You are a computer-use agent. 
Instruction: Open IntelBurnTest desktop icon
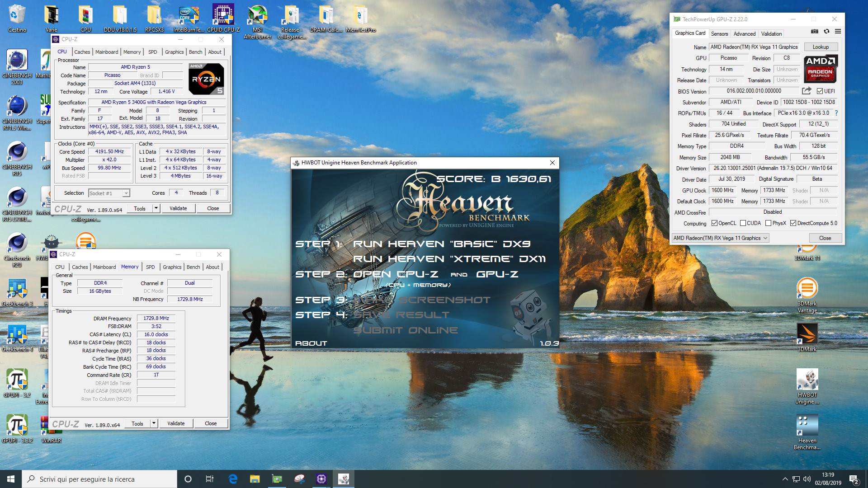coord(189,18)
